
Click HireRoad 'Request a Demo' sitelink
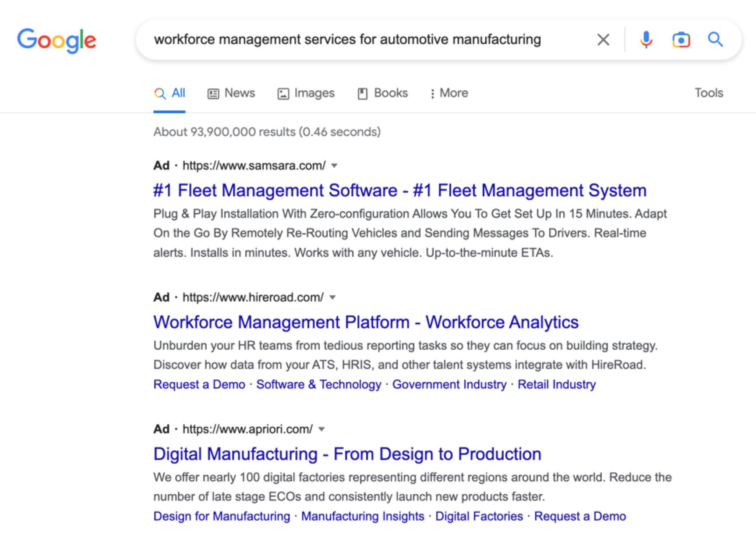point(199,384)
